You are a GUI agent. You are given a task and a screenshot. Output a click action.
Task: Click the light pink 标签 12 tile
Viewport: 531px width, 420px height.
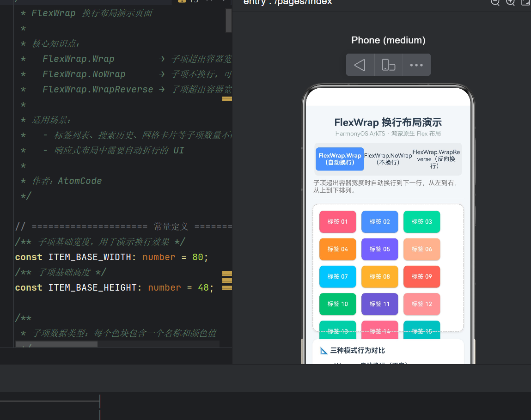[421, 304]
